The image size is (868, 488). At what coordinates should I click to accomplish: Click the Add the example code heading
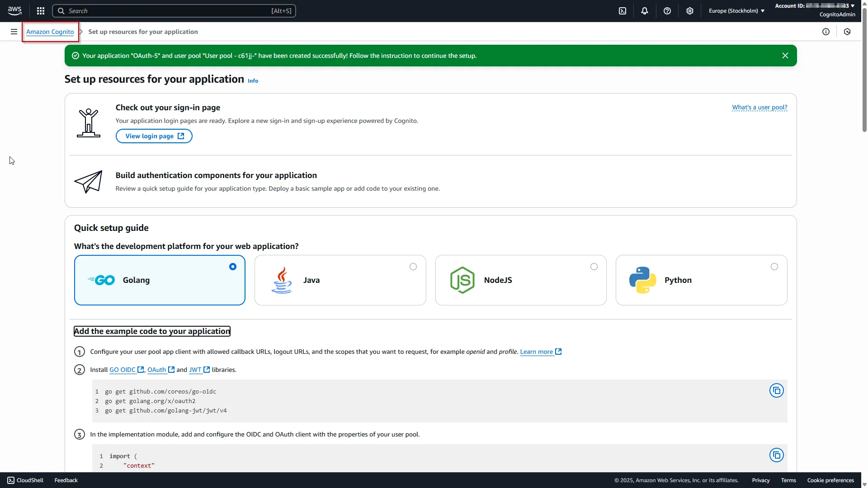pos(152,331)
